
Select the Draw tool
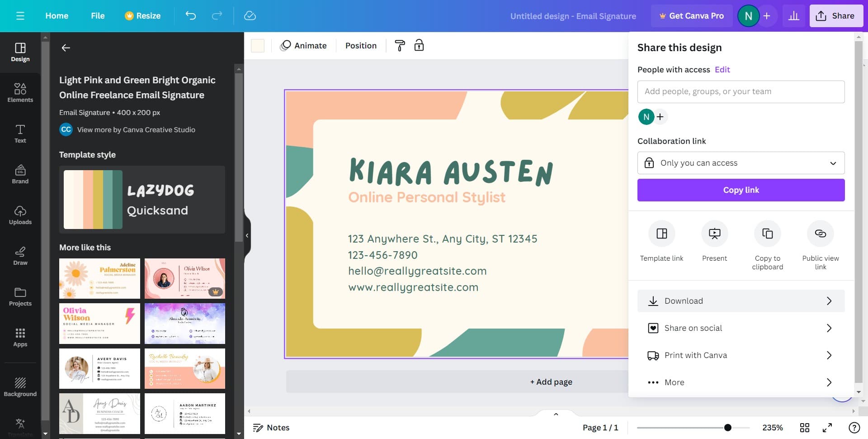(20, 255)
